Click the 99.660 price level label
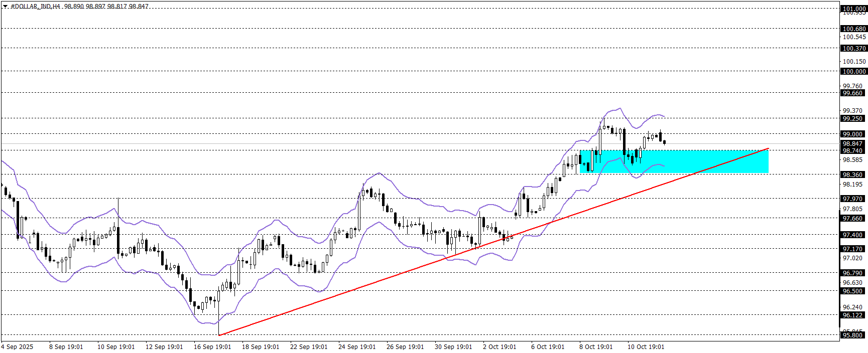Image resolution: width=868 pixels, height=353 pixels. point(852,93)
